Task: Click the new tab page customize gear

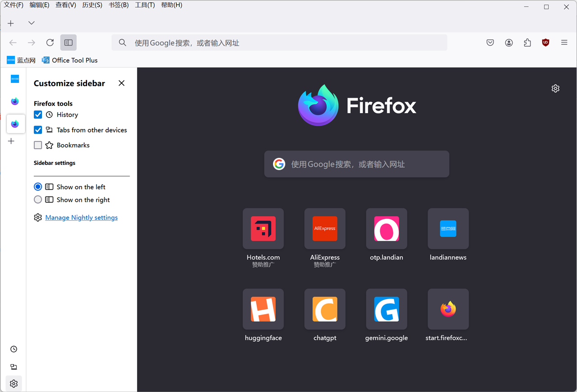Action: click(555, 89)
